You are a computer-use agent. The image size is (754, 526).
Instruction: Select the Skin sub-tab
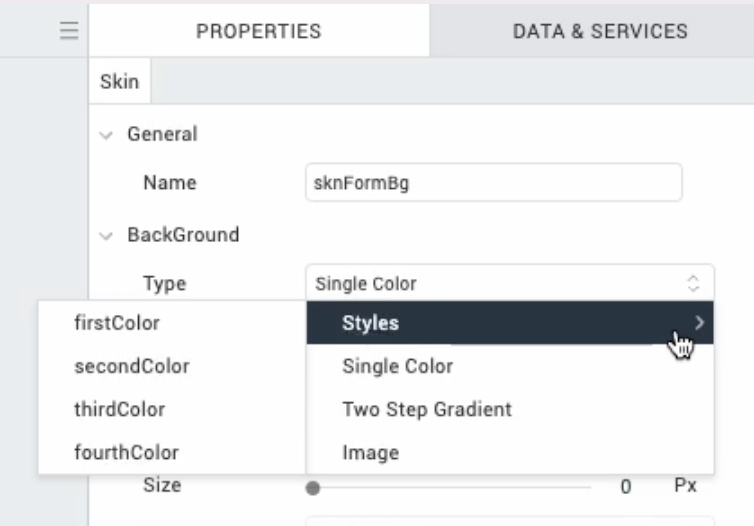coord(119,82)
